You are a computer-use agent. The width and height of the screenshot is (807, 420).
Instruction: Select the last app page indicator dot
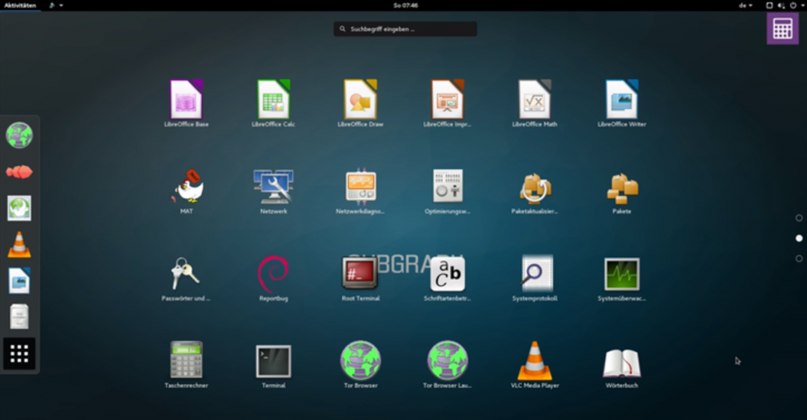pyautogui.click(x=799, y=258)
